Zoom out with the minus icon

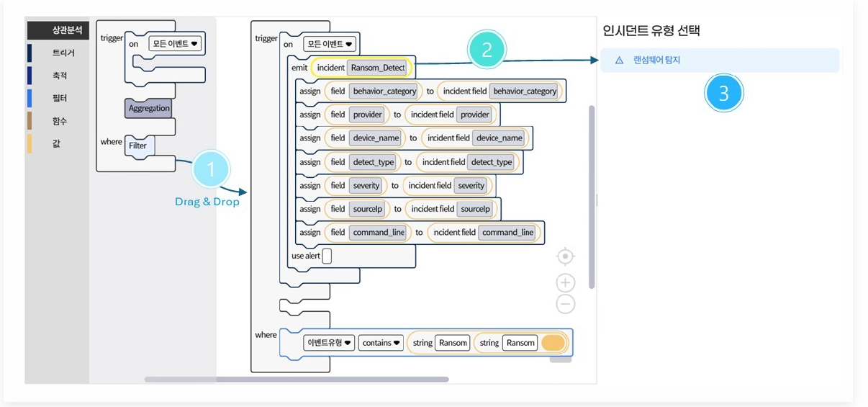[x=566, y=305]
